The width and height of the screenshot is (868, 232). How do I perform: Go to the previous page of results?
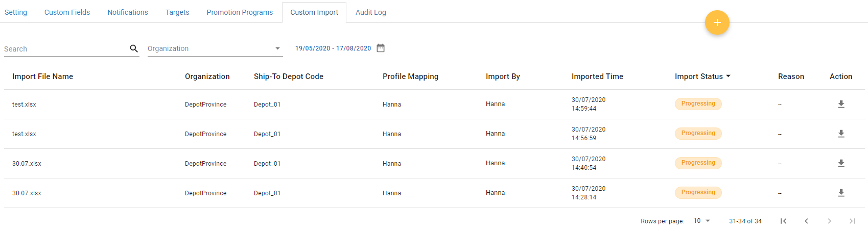click(806, 221)
